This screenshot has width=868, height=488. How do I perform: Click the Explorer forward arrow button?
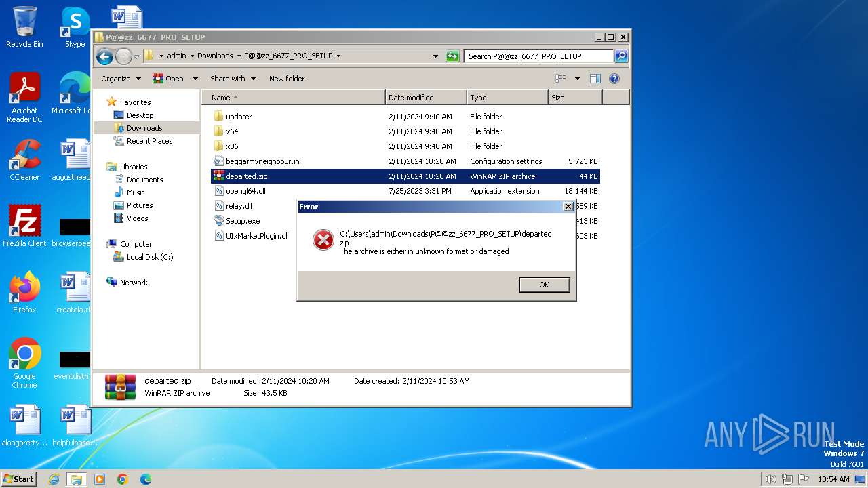(x=123, y=56)
